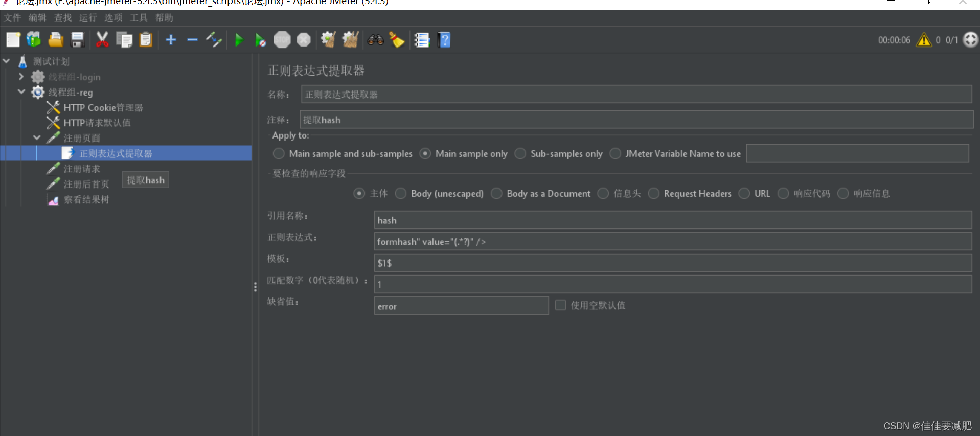Start the test with green play icon
Screen dimensions: 980x436
tap(239, 40)
